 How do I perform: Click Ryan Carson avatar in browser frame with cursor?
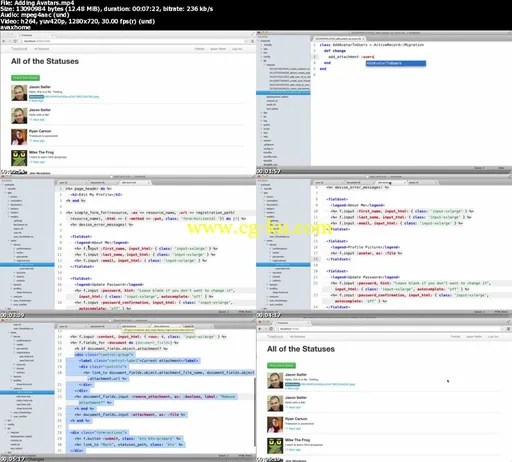(x=275, y=425)
